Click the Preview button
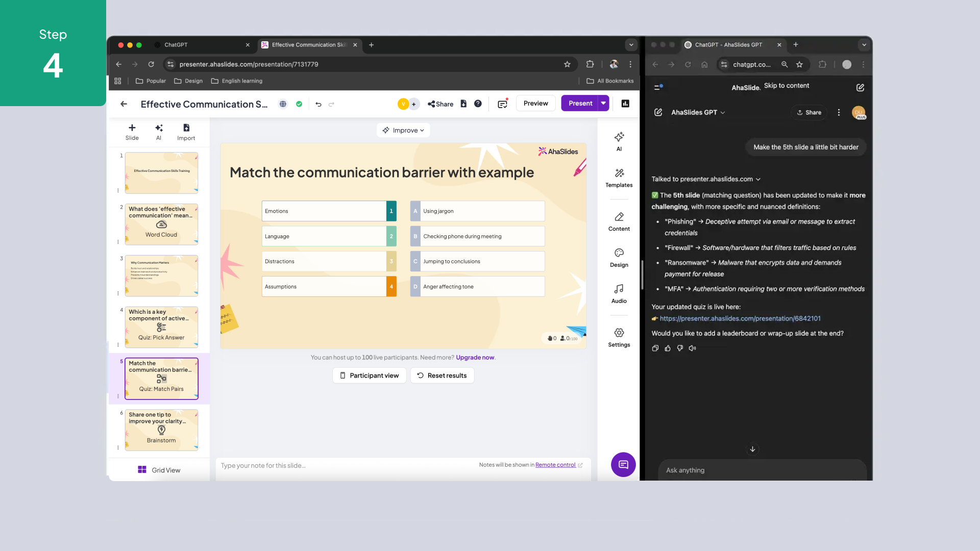980x551 pixels. [535, 103]
